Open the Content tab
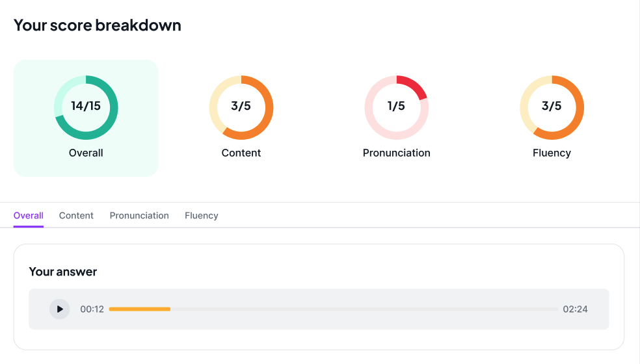Viewport: 640px width, 364px height. (76, 216)
